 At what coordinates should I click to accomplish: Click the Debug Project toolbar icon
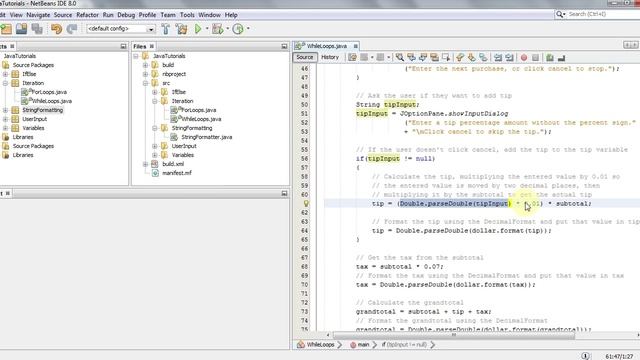pyautogui.click(x=218, y=29)
